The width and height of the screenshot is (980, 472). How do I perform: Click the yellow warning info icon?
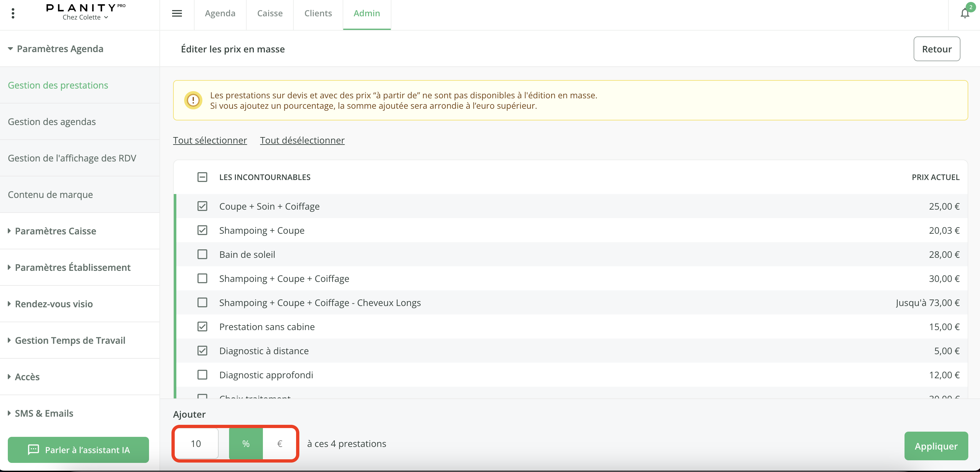click(193, 100)
